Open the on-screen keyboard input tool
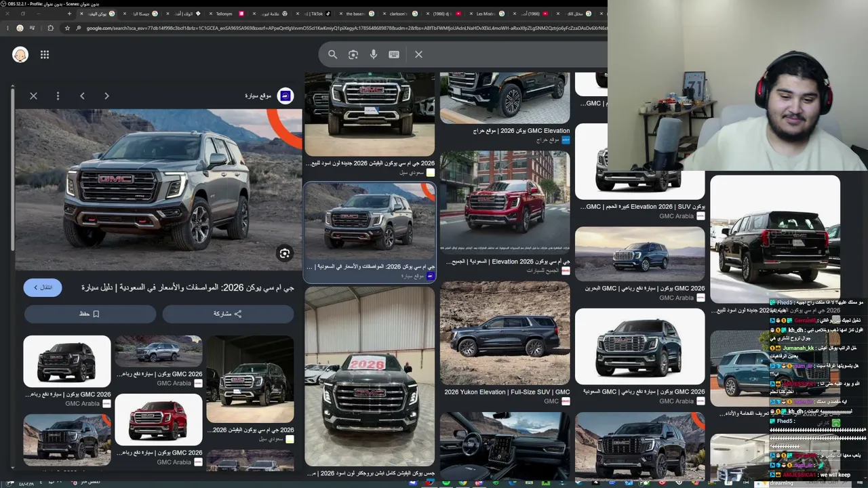 pos(394,54)
